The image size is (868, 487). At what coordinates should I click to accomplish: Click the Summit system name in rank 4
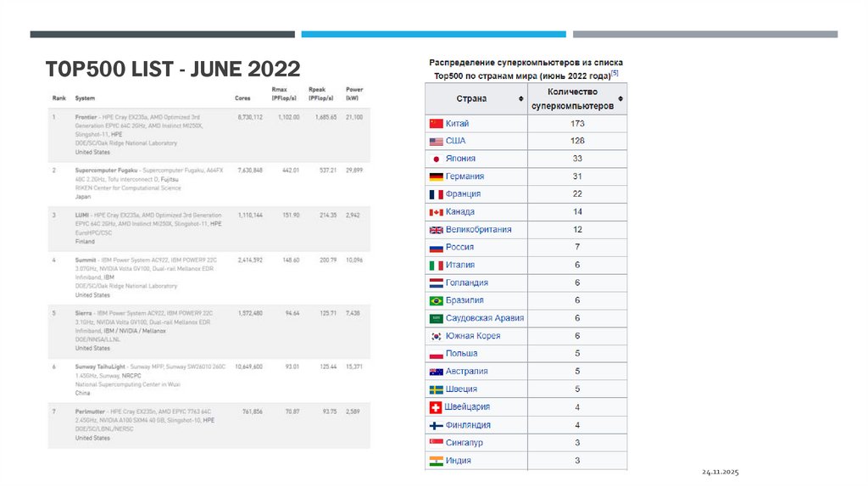[x=86, y=260]
